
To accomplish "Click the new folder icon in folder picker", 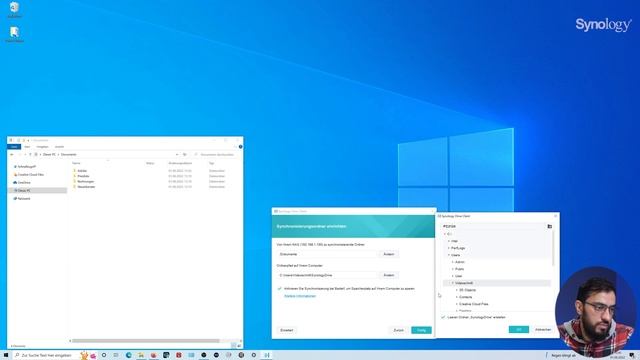I will coord(549,226).
